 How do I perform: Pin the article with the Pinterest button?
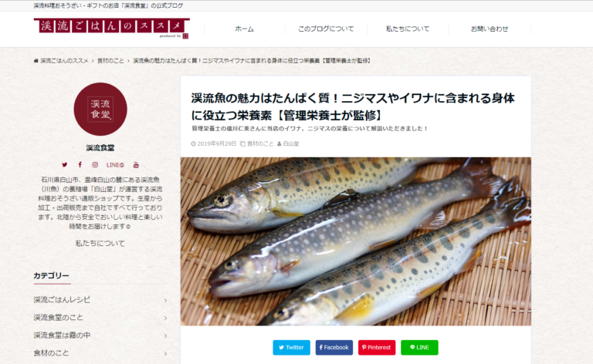click(377, 347)
